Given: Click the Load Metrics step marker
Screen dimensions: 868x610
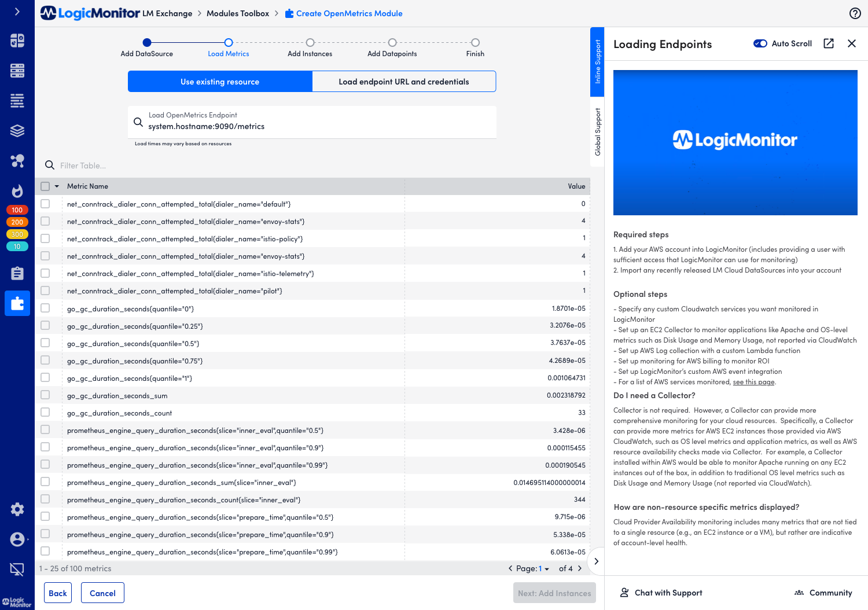Looking at the screenshot, I should pos(229,42).
